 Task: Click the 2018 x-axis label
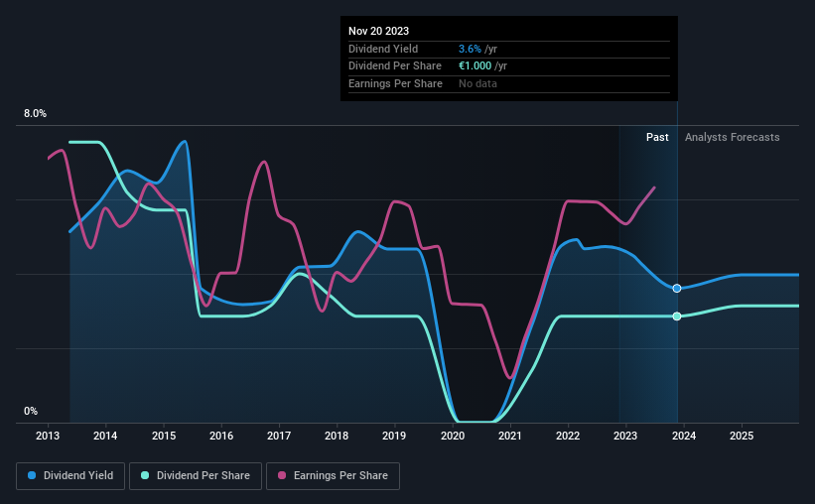coord(337,436)
